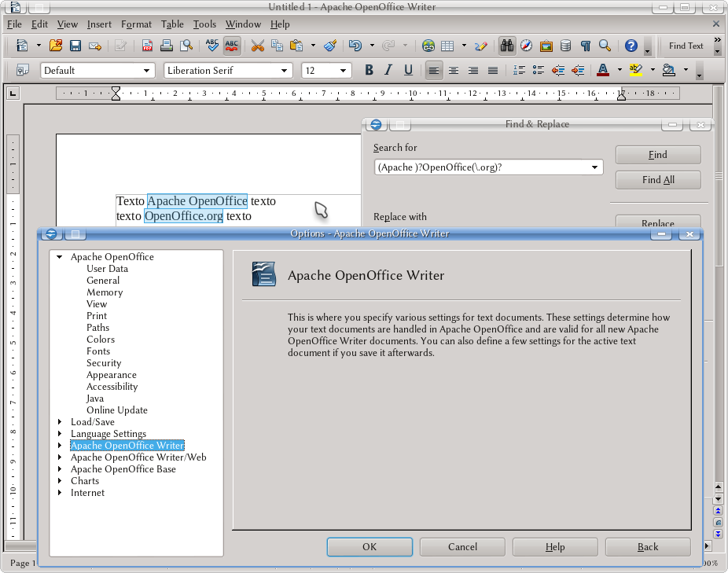This screenshot has width=728, height=573.
Task: Open the Window menu
Action: tap(243, 24)
